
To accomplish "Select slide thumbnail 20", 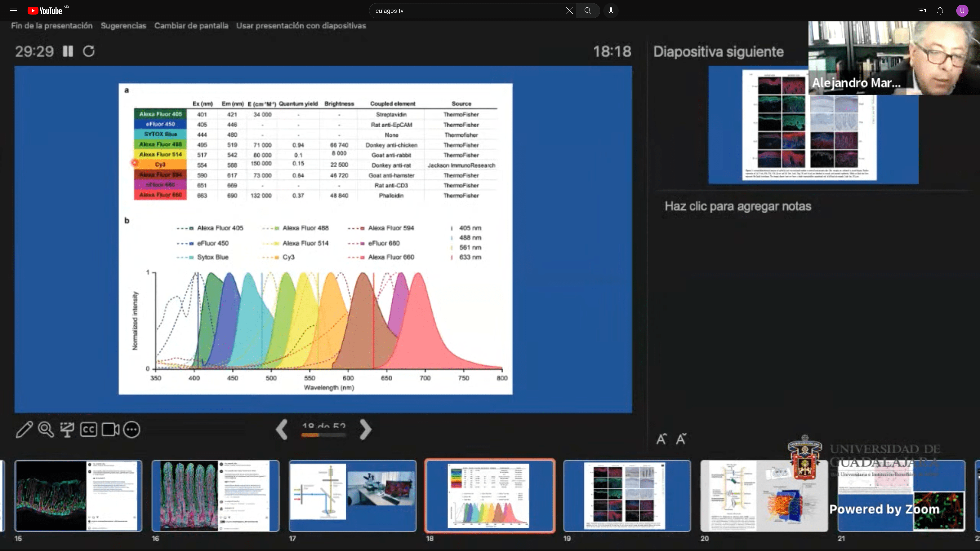I will tap(764, 496).
